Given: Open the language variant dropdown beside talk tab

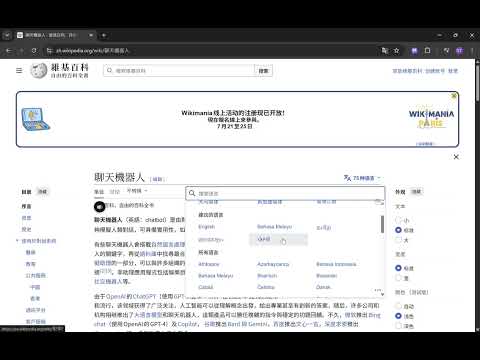Looking at the screenshot, I should (x=137, y=191).
